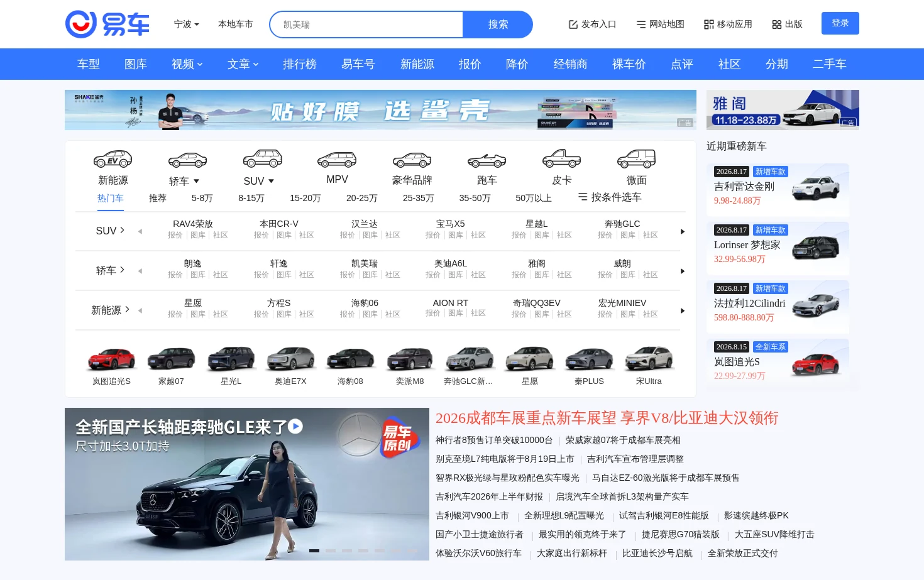Open the 宋Ultra car thumbnail
Screen dimensions: 924x580
[649, 358]
